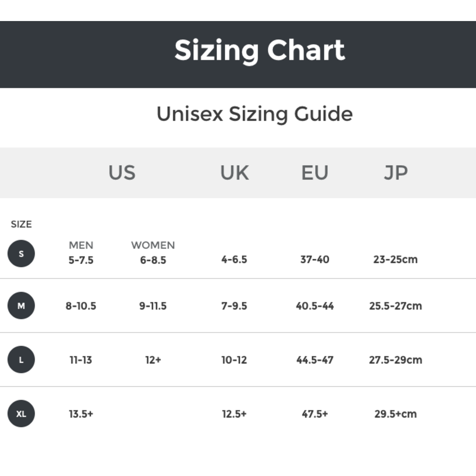The image size is (476, 476).
Task: Select the US column header
Action: pos(122,173)
